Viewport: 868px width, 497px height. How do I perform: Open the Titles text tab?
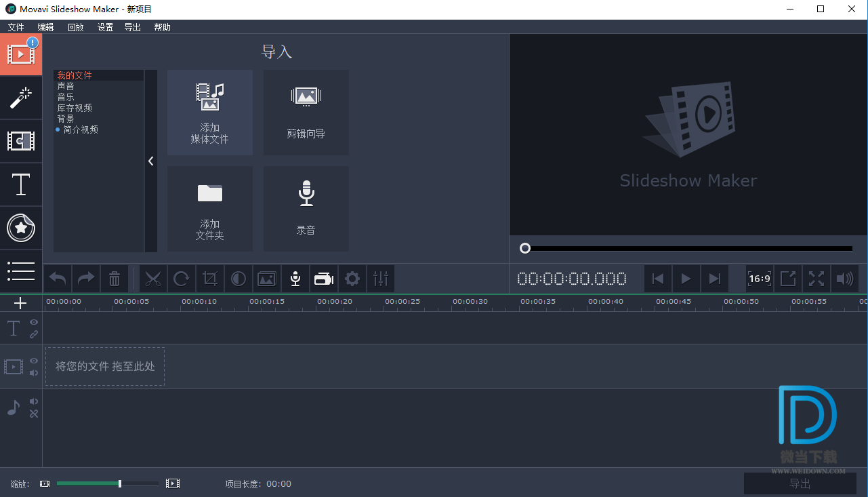(21, 184)
